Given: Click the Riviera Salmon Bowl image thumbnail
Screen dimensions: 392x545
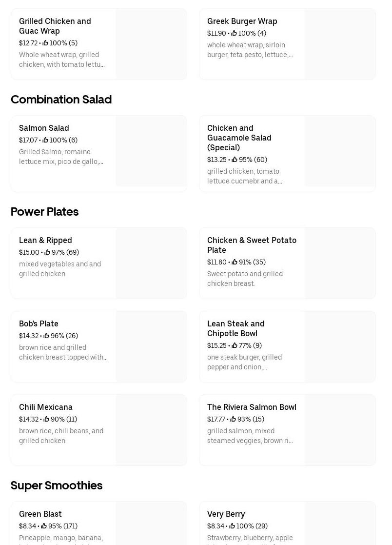Looking at the screenshot, I should (x=340, y=430).
